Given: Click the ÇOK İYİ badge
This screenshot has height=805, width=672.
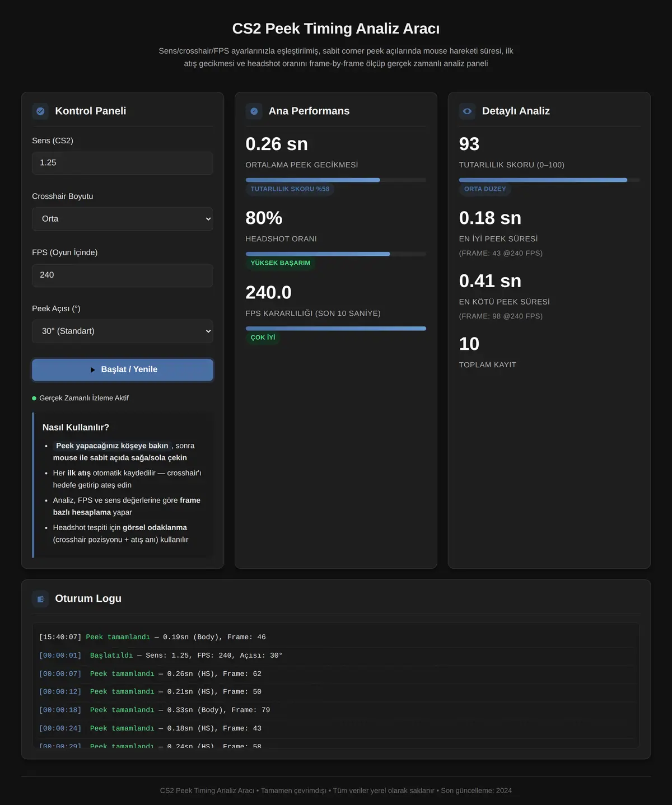Looking at the screenshot, I should [x=263, y=338].
